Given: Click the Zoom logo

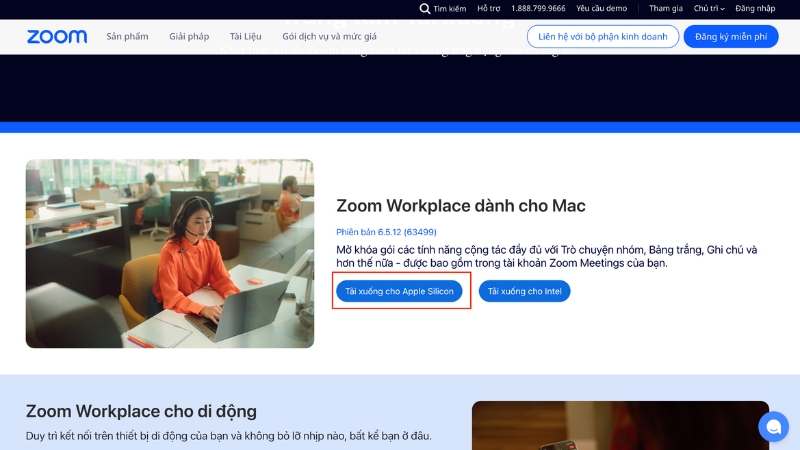Looking at the screenshot, I should pyautogui.click(x=57, y=37).
